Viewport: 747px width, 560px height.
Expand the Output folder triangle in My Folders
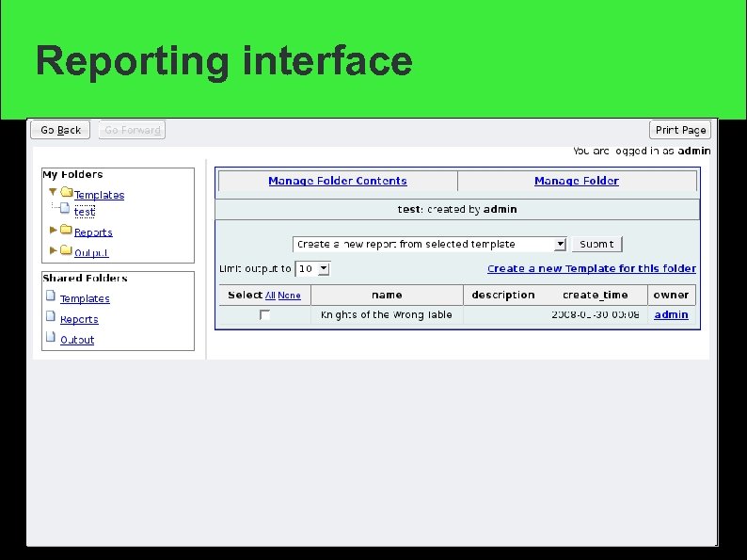(54, 250)
